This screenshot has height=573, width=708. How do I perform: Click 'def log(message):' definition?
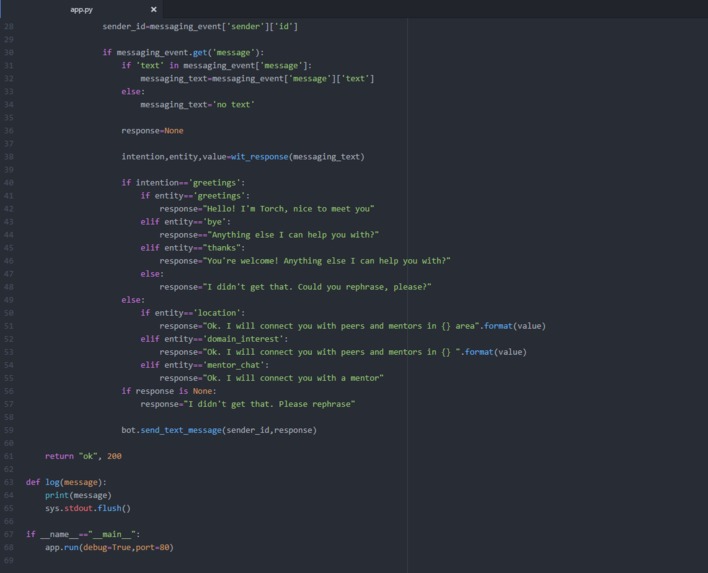tap(66, 482)
